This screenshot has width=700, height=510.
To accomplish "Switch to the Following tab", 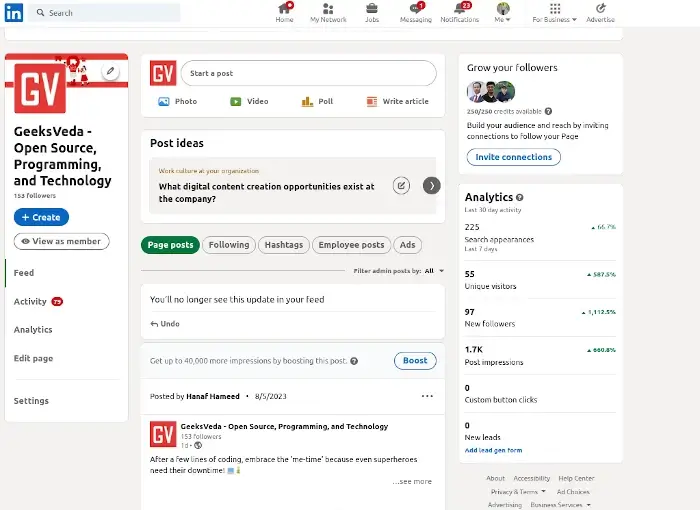I will 229,245.
